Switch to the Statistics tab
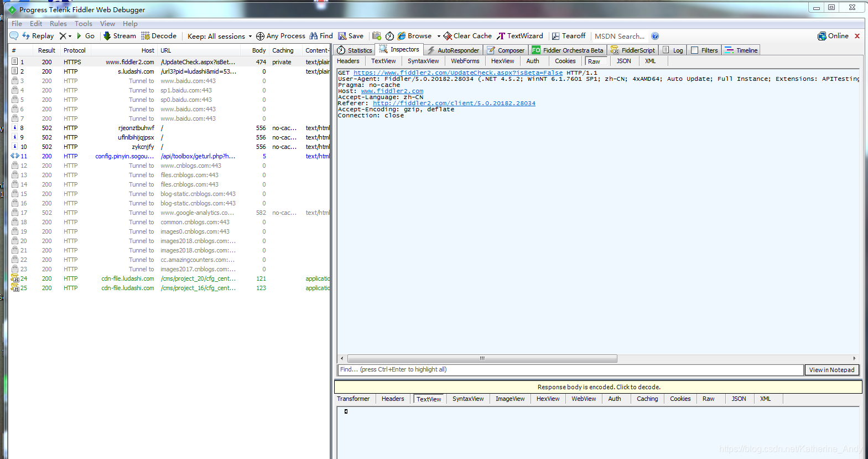Viewport: 868px width, 459px height. click(x=355, y=50)
